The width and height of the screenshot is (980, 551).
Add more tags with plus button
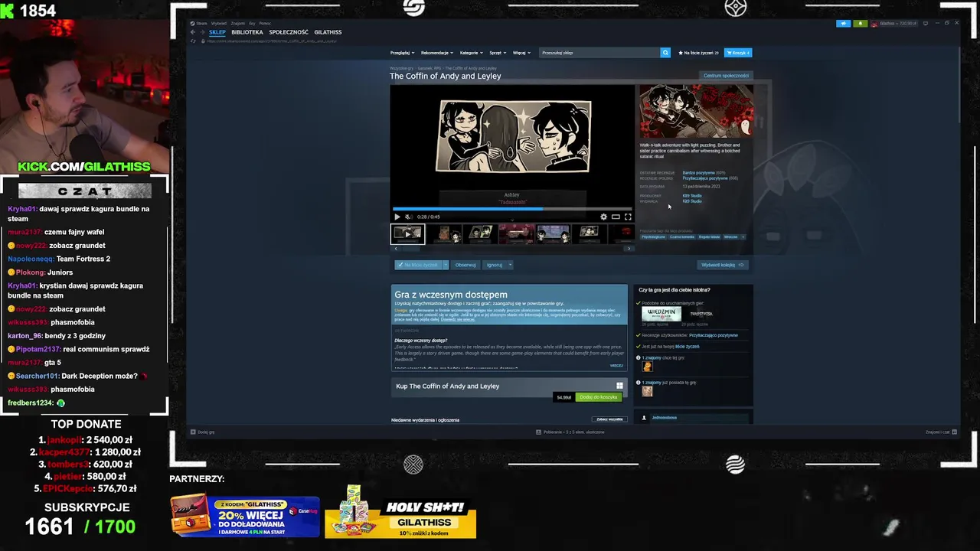(743, 237)
